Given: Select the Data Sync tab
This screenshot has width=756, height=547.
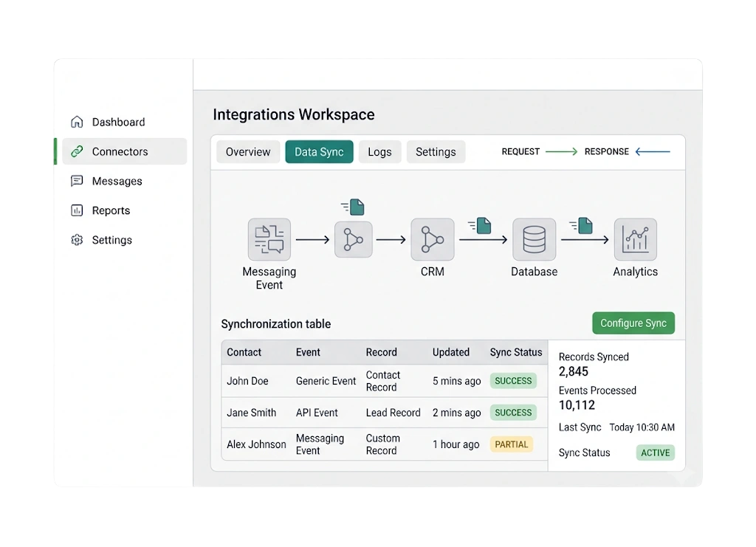Looking at the screenshot, I should pos(319,152).
